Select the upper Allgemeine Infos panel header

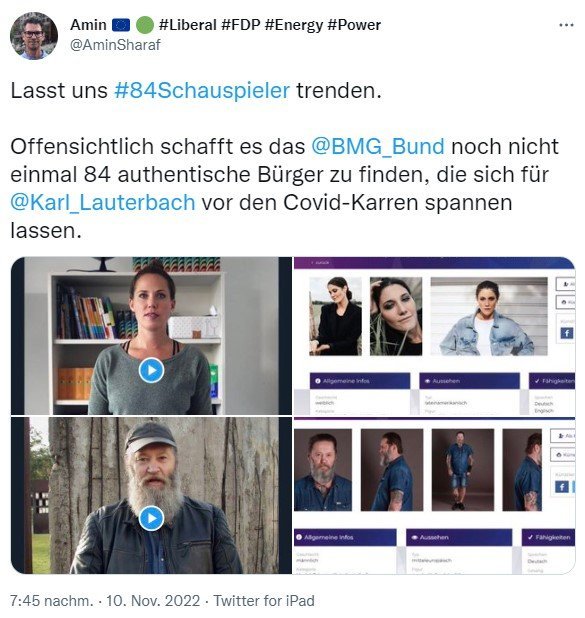[360, 381]
